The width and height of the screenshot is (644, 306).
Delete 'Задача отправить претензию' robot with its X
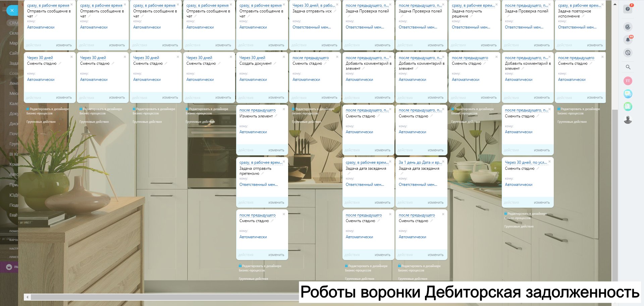284,161
